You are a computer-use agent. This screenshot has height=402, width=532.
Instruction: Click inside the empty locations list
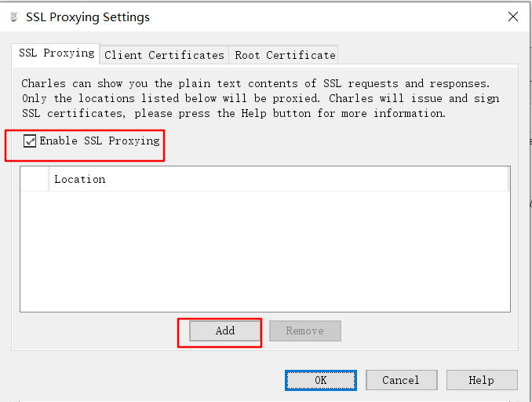[x=264, y=251]
